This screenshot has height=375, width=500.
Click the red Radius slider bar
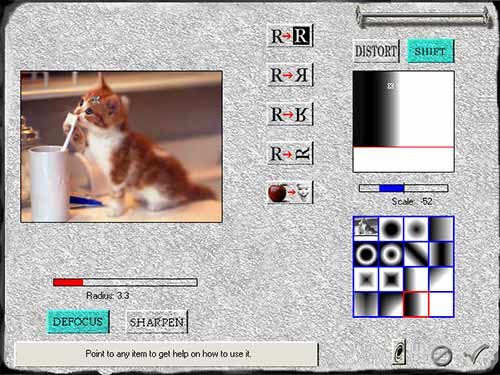[125, 283]
